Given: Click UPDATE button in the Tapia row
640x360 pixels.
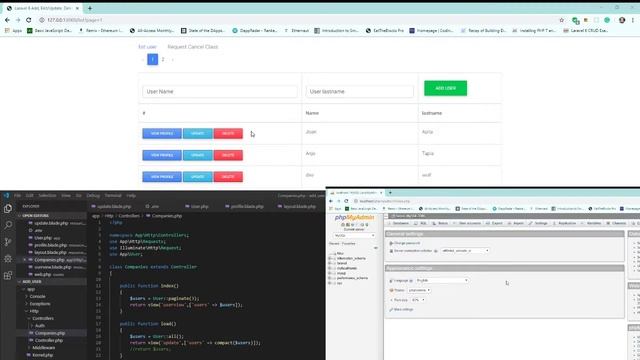Looking at the screenshot, I should [x=198, y=155].
